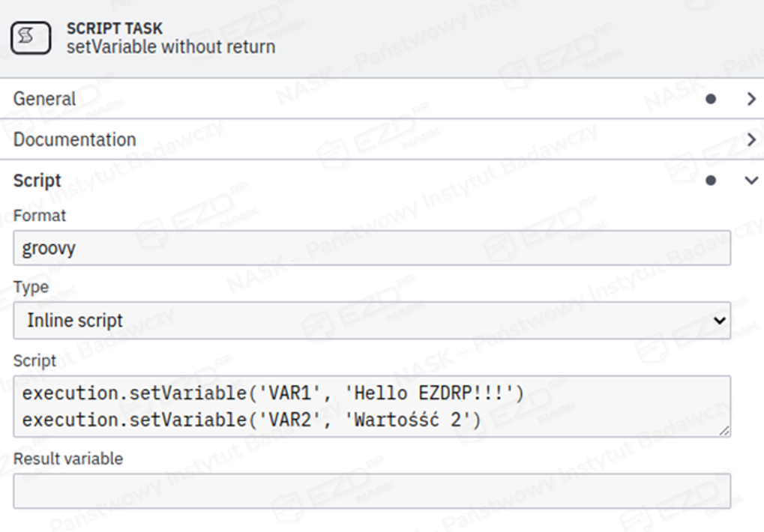Open the Inline script Type dropdown
This screenshot has width=764, height=532.
point(371,321)
